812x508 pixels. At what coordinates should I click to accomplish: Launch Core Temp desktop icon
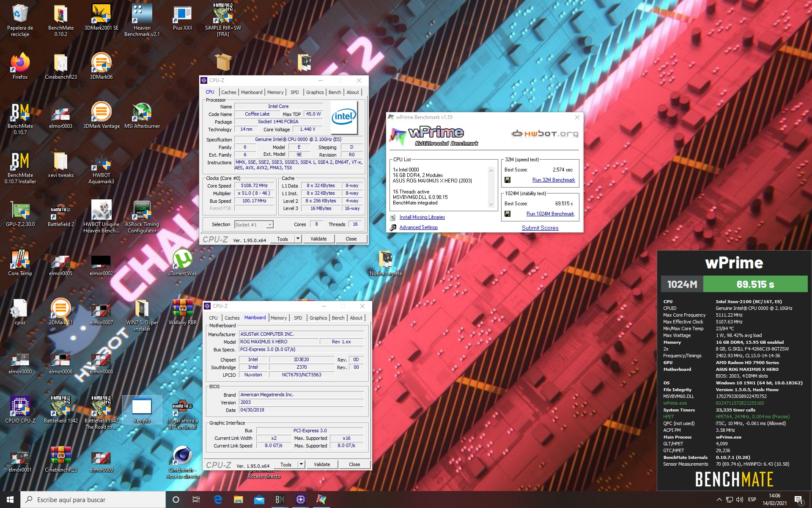(20, 262)
